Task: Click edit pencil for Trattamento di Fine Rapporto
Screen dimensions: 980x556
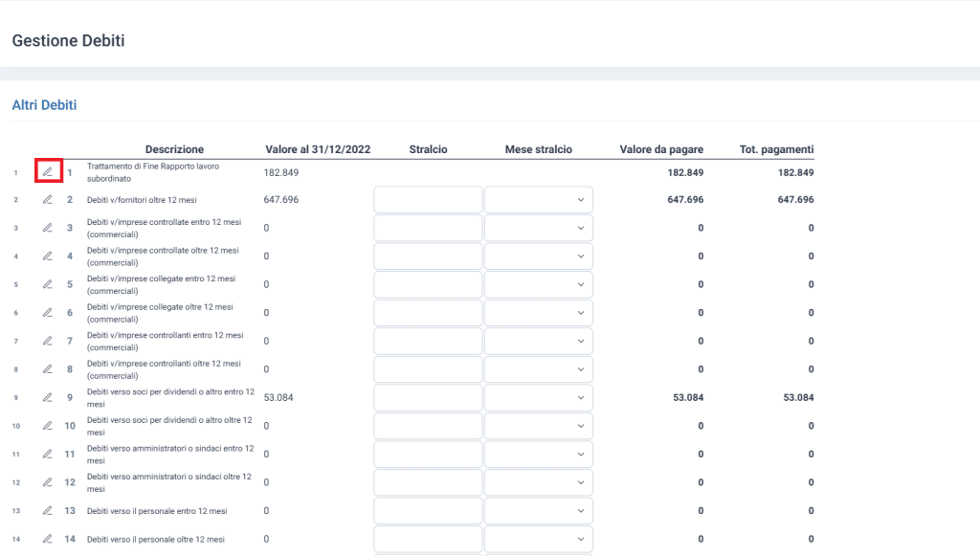Action: coord(47,172)
